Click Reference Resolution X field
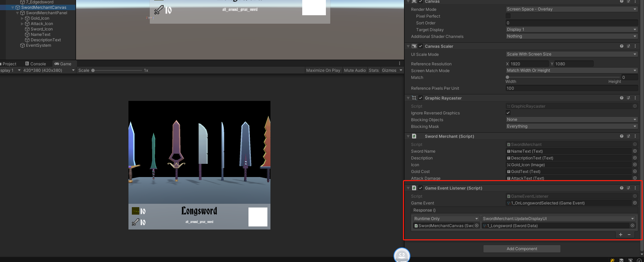644x262 pixels. tap(529, 64)
